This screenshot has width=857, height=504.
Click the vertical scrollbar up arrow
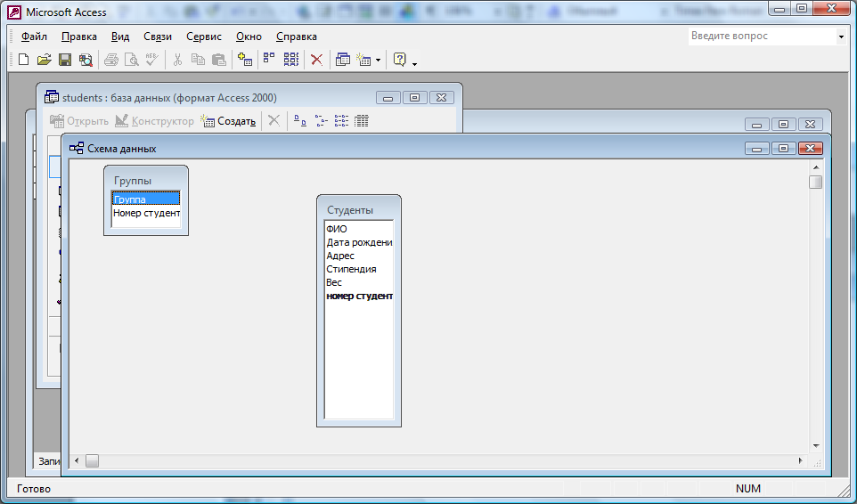816,167
